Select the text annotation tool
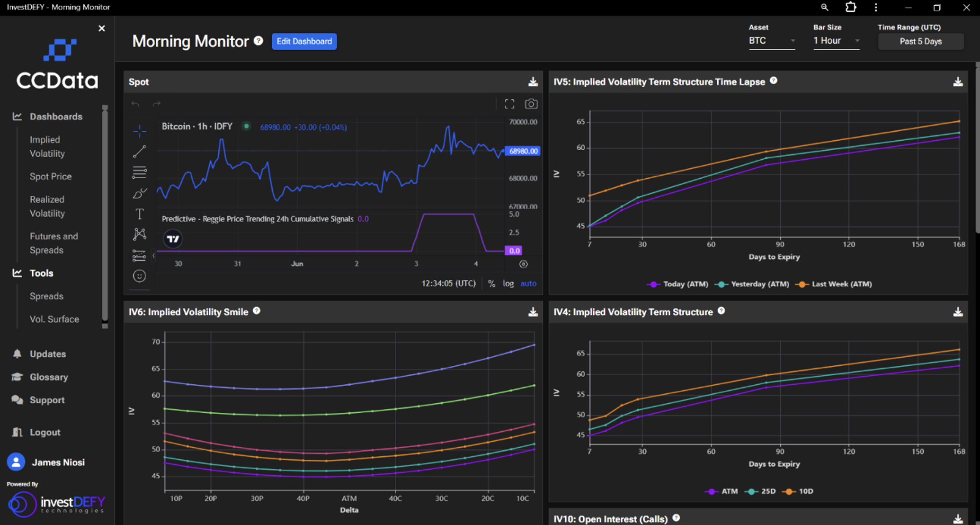The image size is (980, 525). (139, 214)
